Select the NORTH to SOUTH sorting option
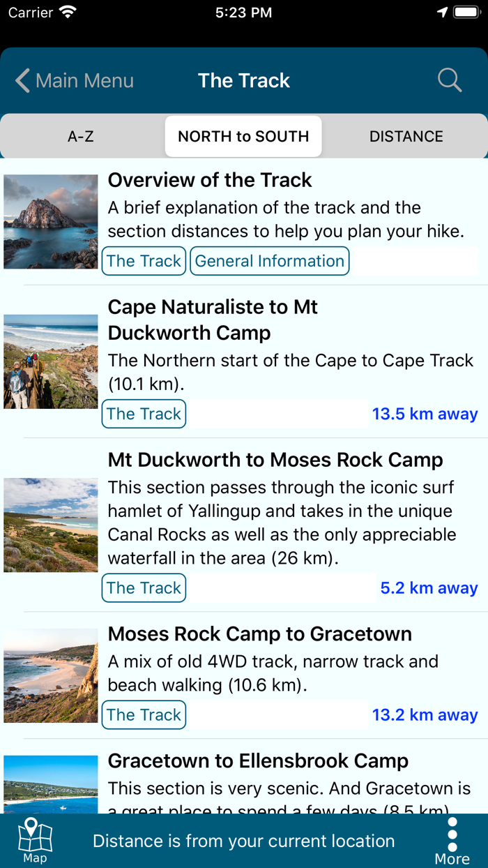This screenshot has height=868, width=488. [243, 136]
